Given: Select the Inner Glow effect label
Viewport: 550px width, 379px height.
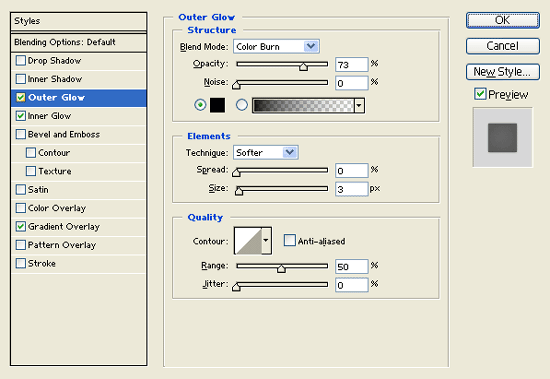Looking at the screenshot, I should 49,116.
